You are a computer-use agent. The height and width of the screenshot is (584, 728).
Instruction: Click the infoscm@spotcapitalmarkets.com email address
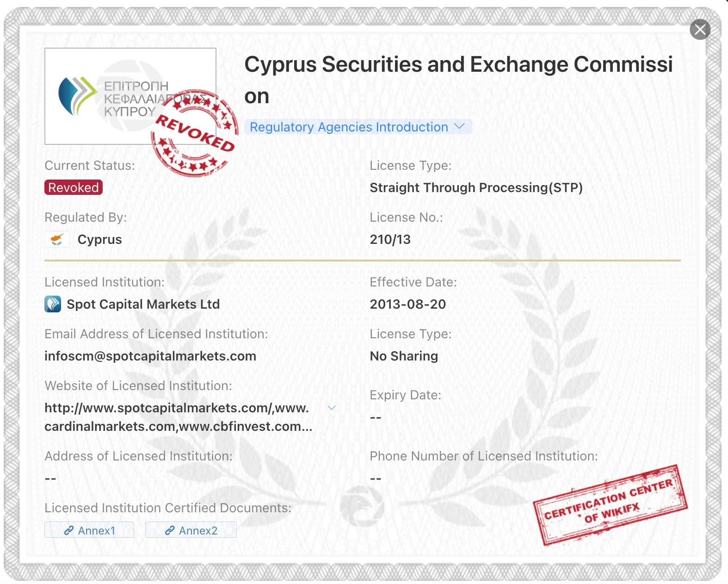pos(150,356)
